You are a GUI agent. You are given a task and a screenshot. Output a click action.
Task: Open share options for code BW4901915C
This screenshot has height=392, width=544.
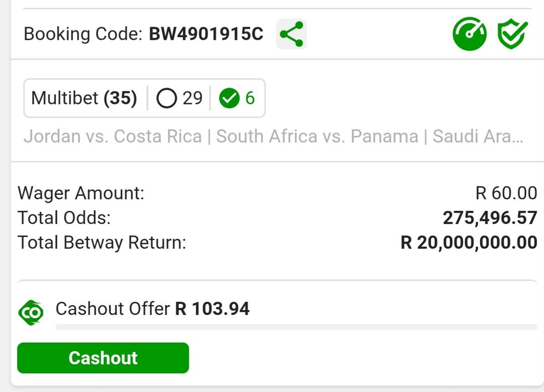click(291, 34)
